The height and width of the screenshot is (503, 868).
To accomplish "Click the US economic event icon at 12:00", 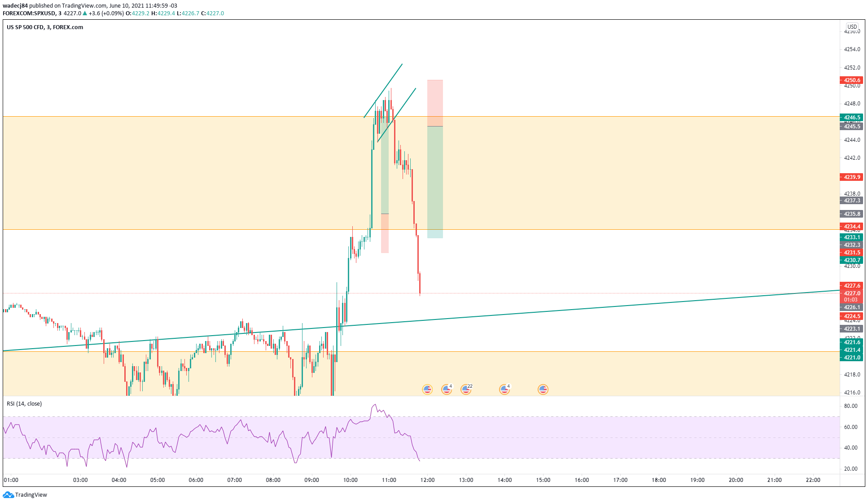I will [x=427, y=389].
